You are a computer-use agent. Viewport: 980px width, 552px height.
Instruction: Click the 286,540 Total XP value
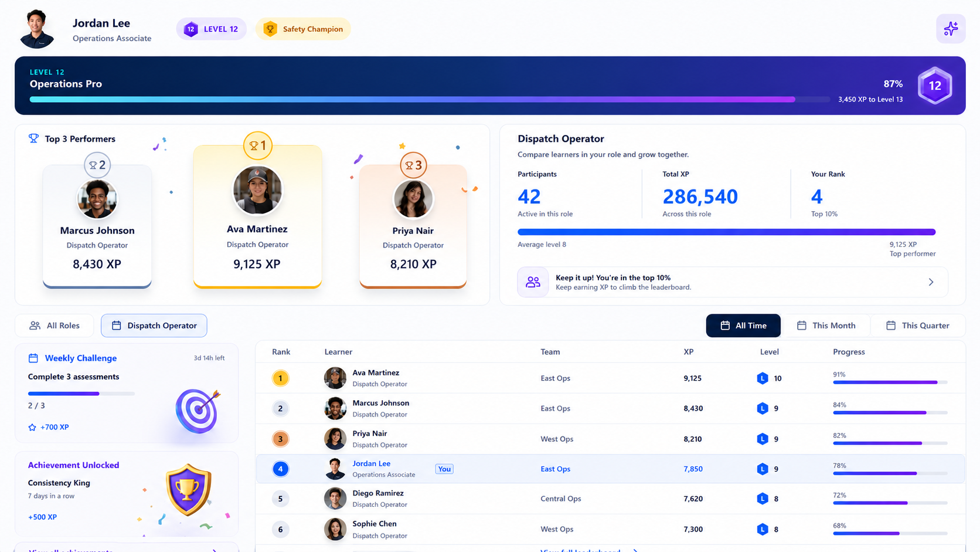click(700, 197)
